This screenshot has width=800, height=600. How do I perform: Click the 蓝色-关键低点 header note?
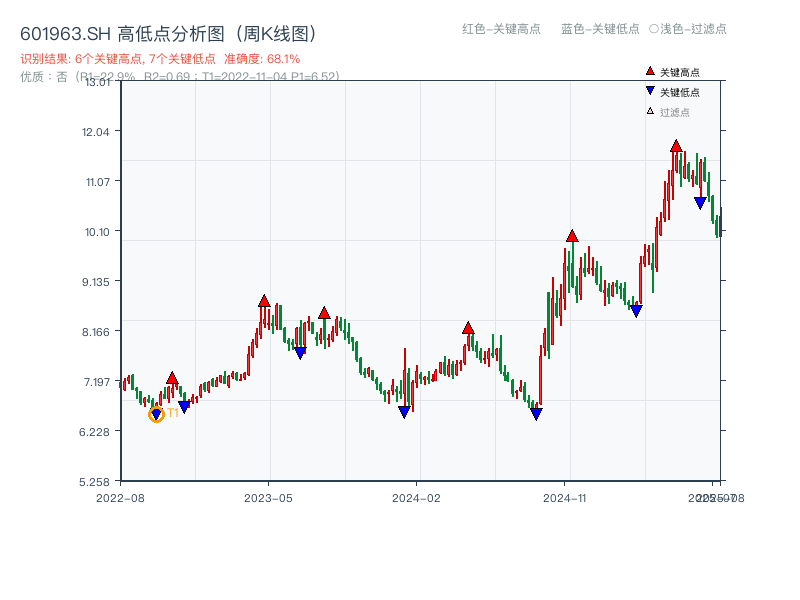(600, 29)
